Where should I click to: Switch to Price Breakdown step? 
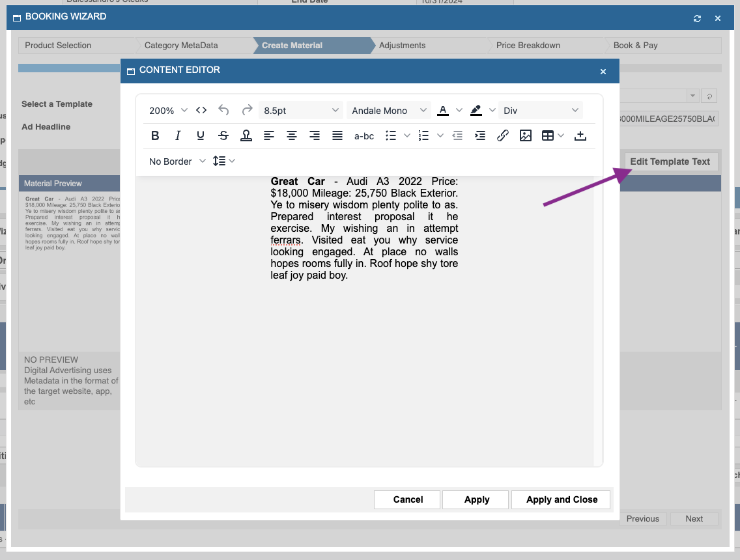pyautogui.click(x=528, y=46)
